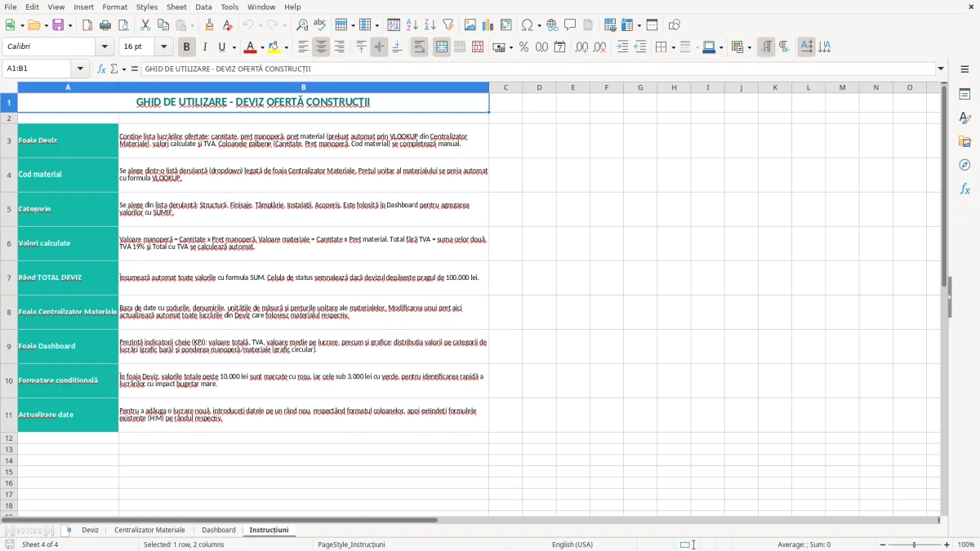
Task: Open the Special Character dropdown arrow
Action: (x=537, y=25)
